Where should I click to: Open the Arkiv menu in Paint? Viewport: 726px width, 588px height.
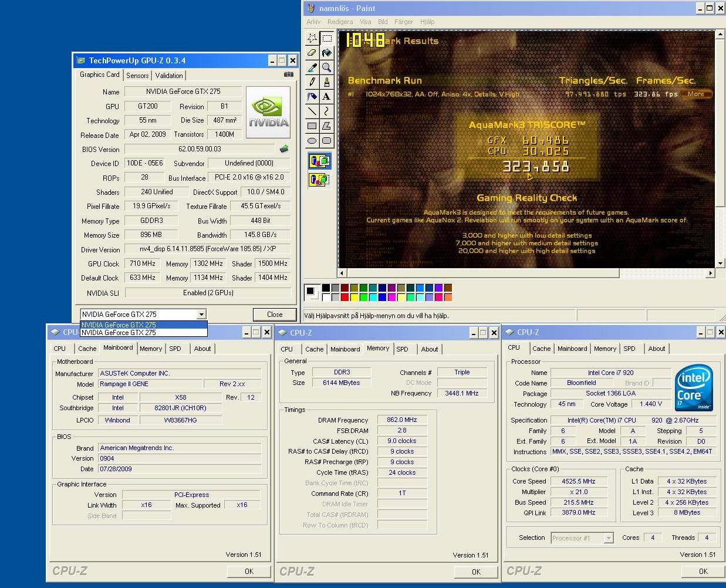tap(313, 22)
